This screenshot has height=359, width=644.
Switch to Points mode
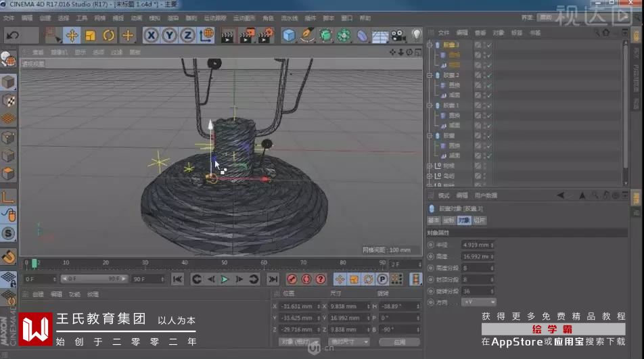(x=8, y=137)
